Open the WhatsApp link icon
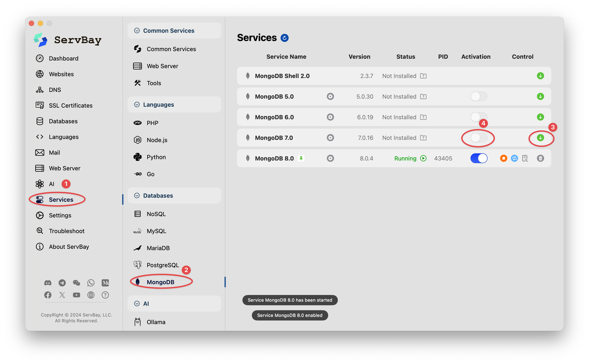Image resolution: width=589 pixels, height=364 pixels. point(91,283)
